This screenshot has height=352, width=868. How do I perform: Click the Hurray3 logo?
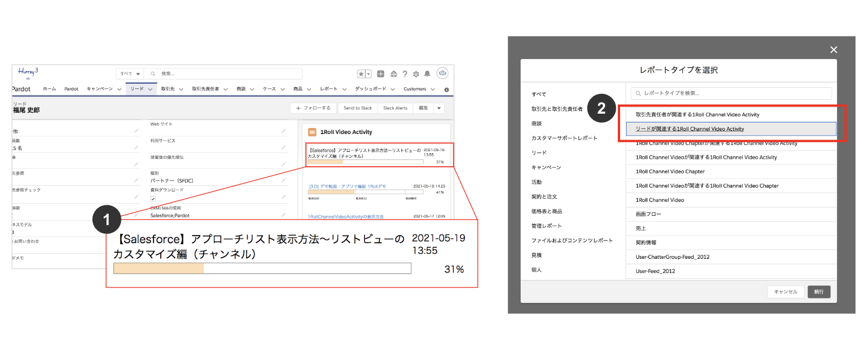click(x=28, y=72)
